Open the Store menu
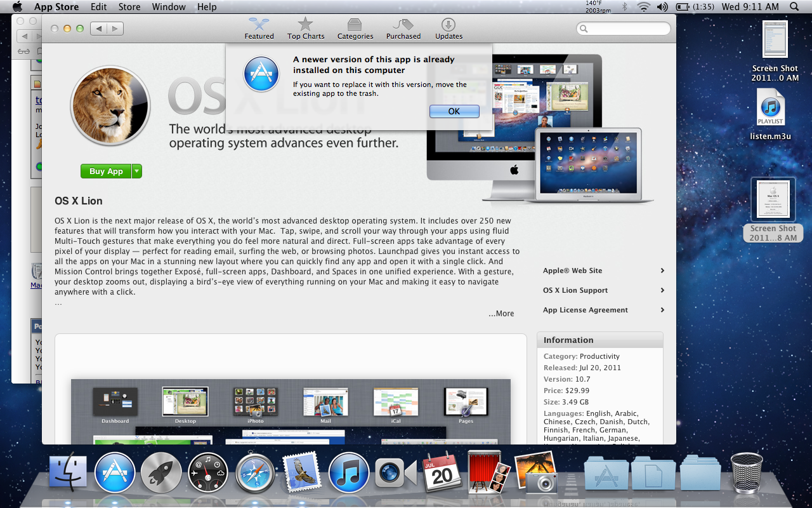This screenshot has height=508, width=812. 129,6
